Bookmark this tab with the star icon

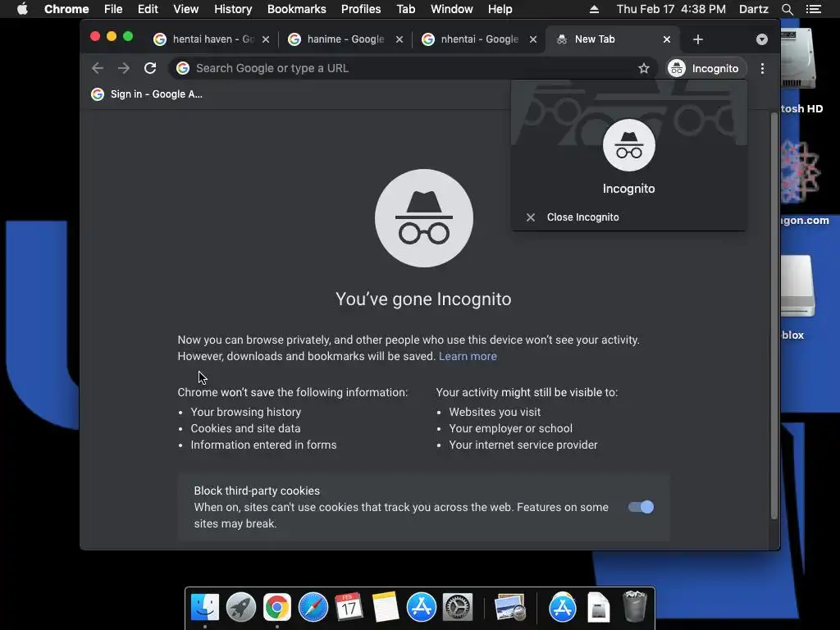644,68
